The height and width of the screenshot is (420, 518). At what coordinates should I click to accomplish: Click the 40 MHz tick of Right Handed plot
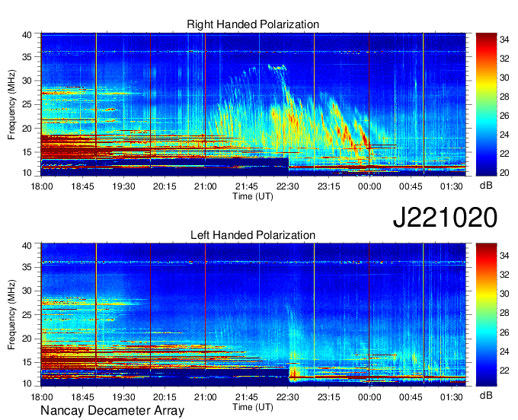(x=27, y=35)
